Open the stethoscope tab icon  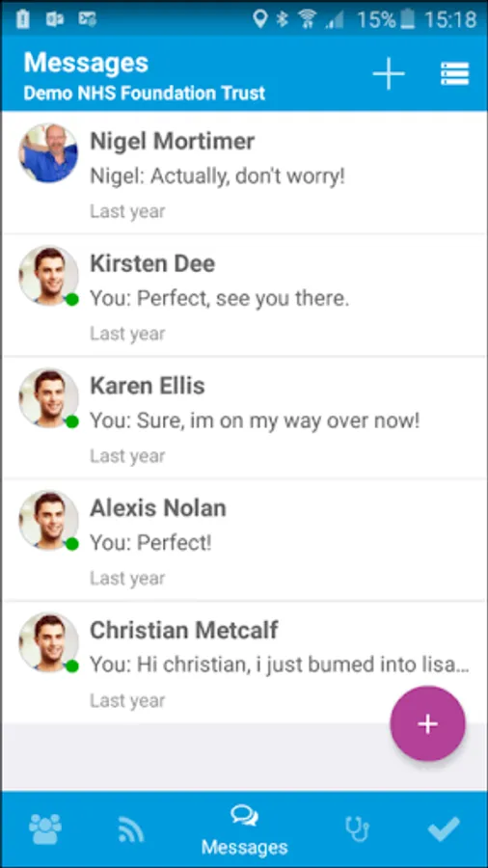tap(357, 829)
